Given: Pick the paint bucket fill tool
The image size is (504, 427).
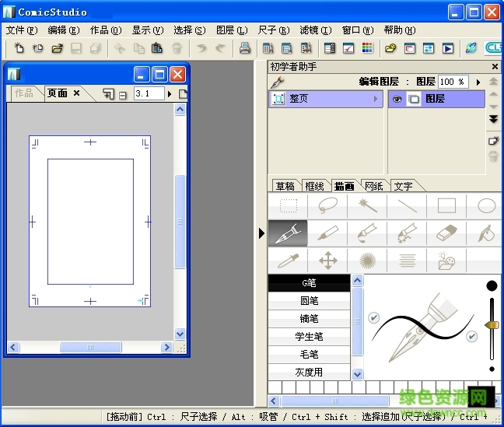Looking at the screenshot, I should pos(486,232).
